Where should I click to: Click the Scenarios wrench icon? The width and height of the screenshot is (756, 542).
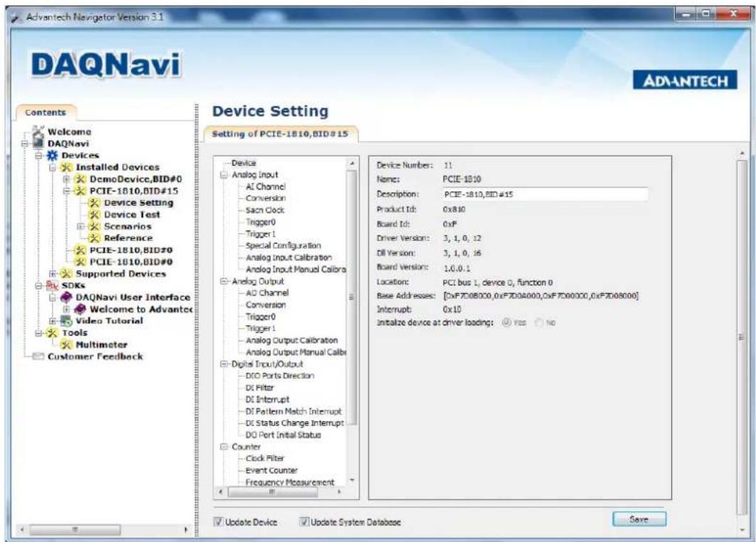coord(95,226)
